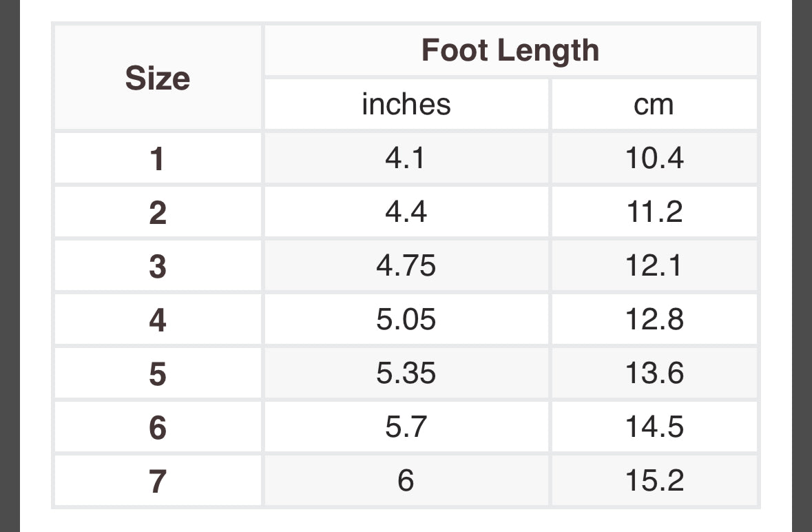
Task: Click the 15.2 cm value
Action: click(x=654, y=481)
